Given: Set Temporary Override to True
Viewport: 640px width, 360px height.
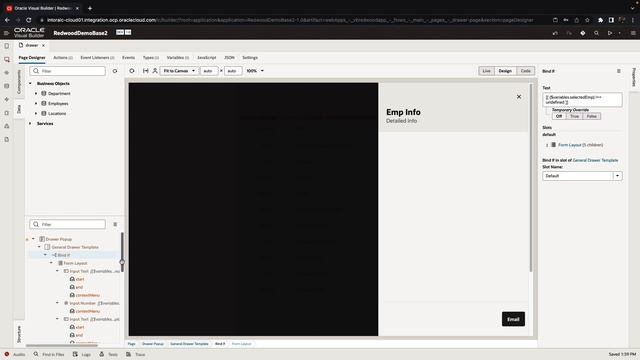Looking at the screenshot, I should pyautogui.click(x=574, y=116).
